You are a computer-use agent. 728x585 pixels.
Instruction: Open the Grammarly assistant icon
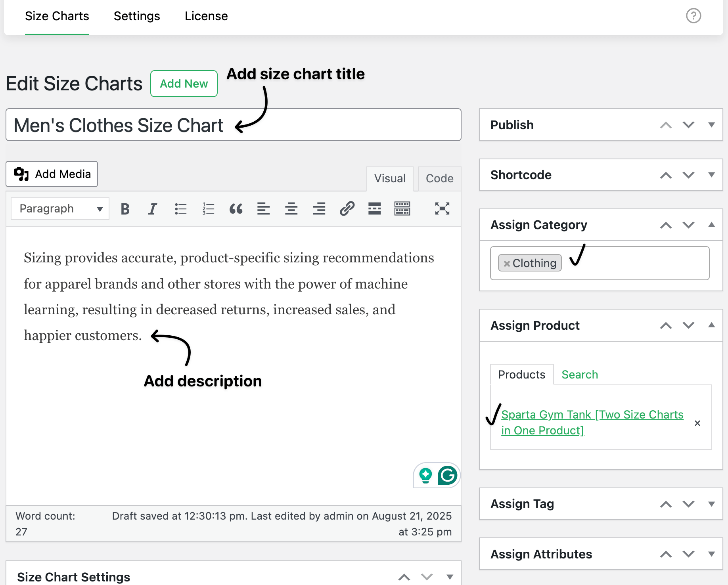pyautogui.click(x=447, y=476)
